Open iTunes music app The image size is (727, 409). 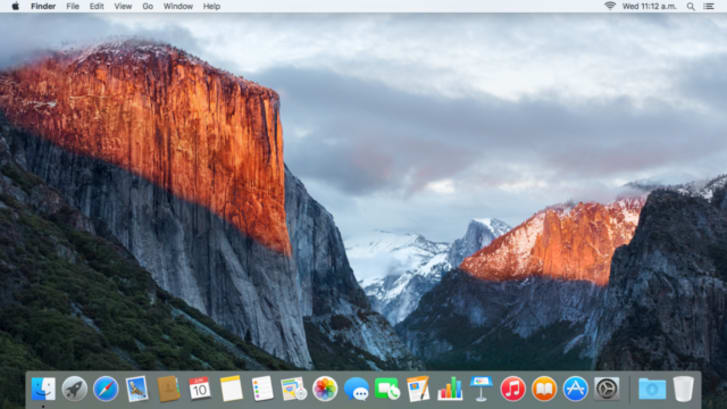tap(513, 389)
